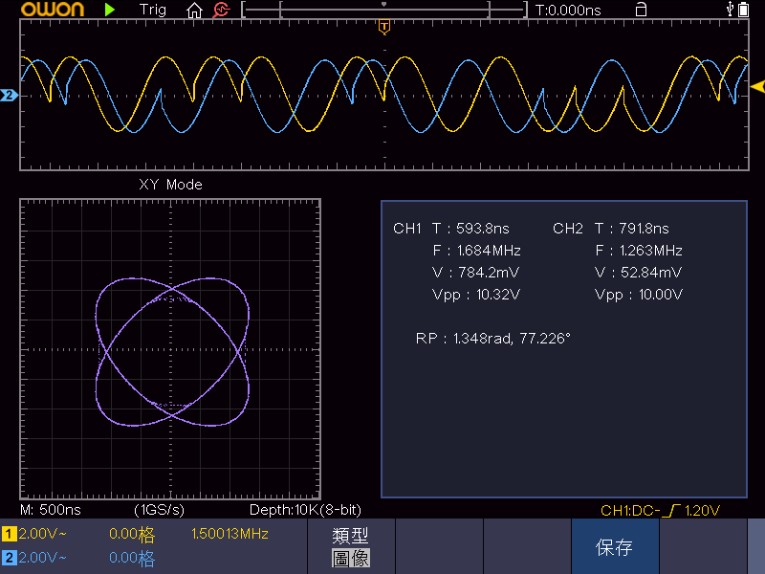Click CH1 frequency value 1.684MHz

[x=488, y=251]
